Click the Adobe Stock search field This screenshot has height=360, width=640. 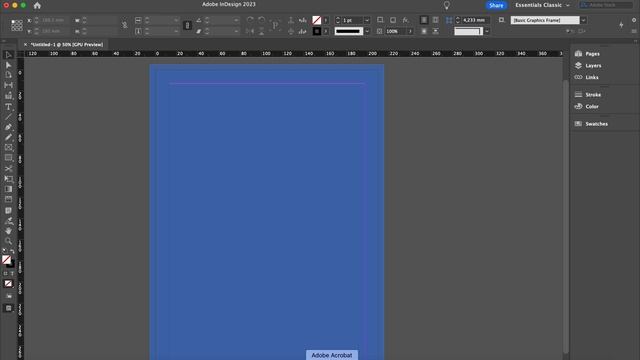pos(606,5)
